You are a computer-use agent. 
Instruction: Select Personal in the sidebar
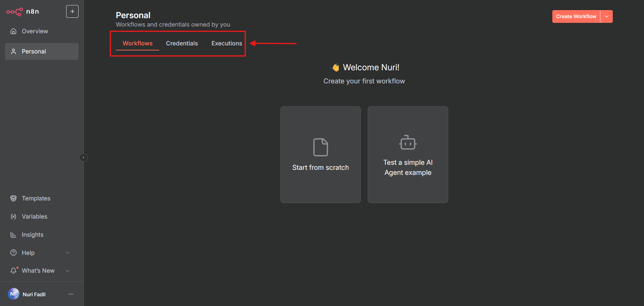tap(42, 51)
